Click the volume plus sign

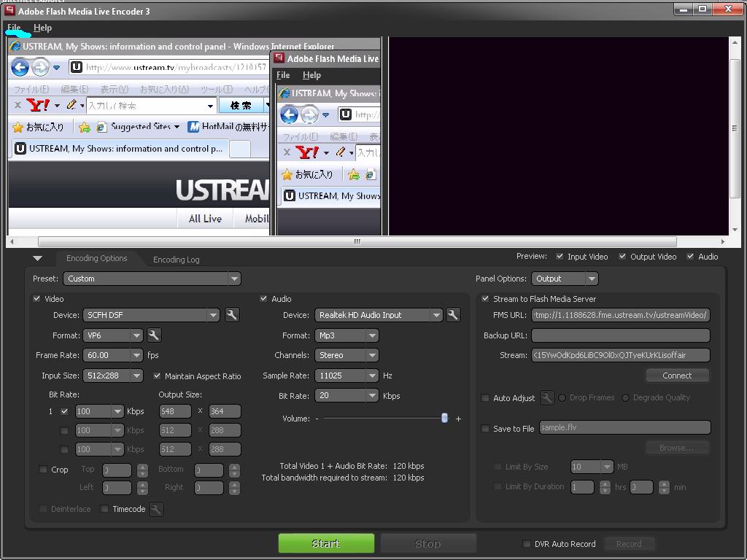coord(458,419)
